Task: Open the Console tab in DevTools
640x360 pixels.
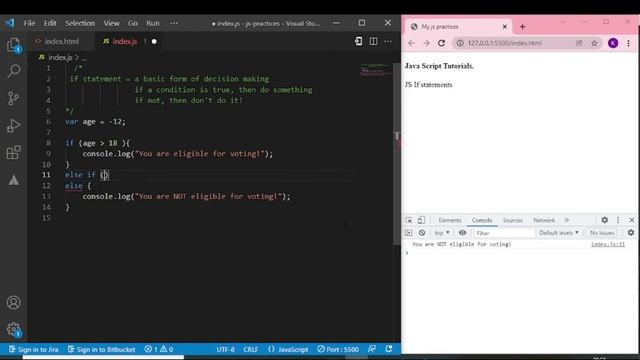Action: coord(482,220)
